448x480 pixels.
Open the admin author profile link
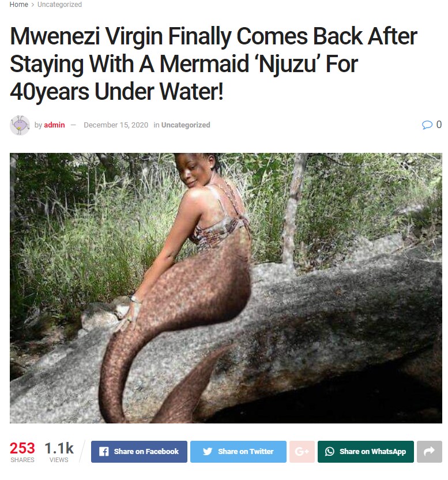tap(54, 125)
